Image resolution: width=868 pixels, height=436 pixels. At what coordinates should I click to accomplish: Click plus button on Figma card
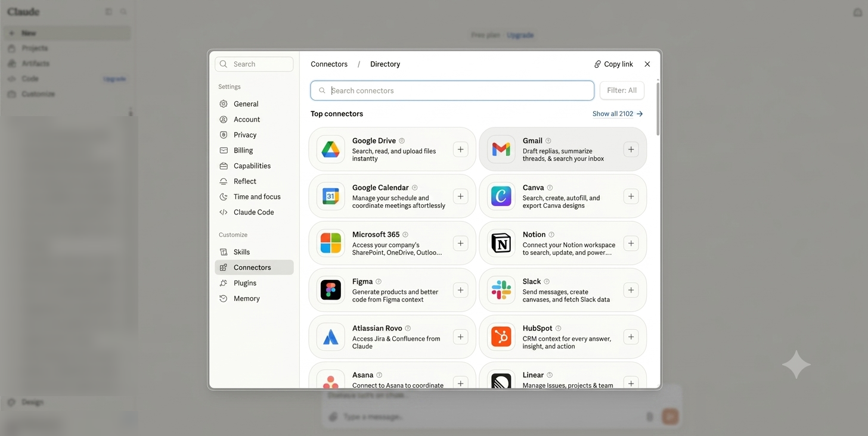click(460, 290)
